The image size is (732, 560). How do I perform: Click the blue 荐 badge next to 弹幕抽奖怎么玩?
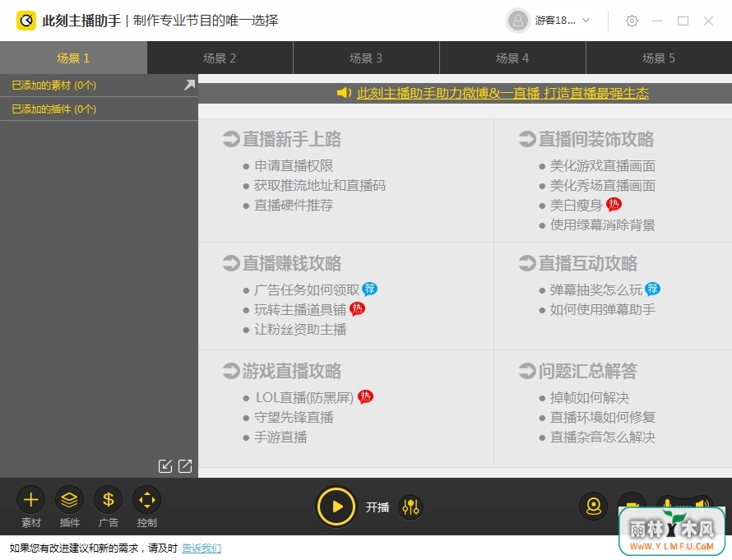653,289
